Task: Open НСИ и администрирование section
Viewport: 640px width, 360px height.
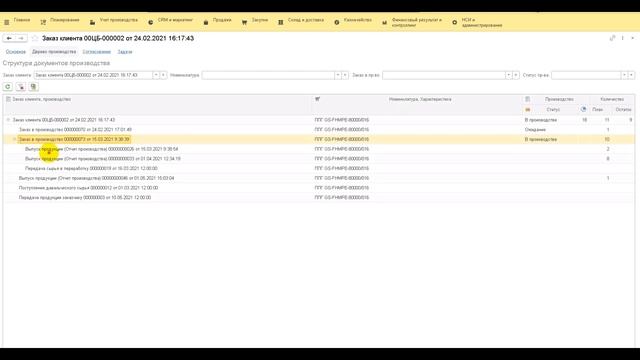Action: point(477,22)
